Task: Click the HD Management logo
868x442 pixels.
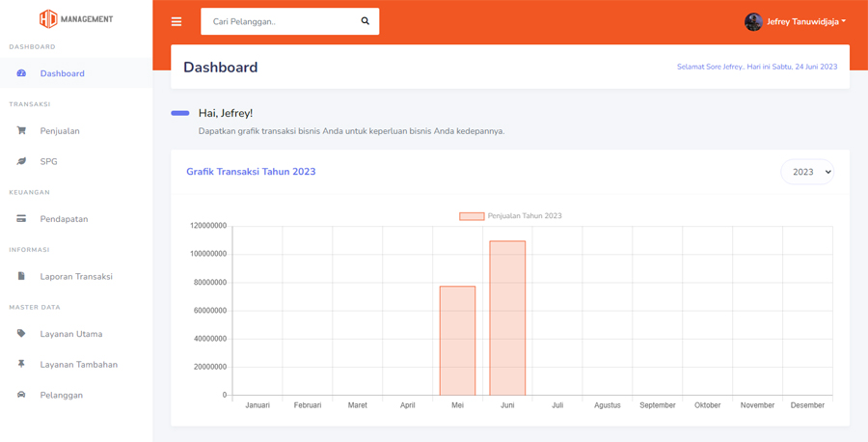Action: pos(76,19)
